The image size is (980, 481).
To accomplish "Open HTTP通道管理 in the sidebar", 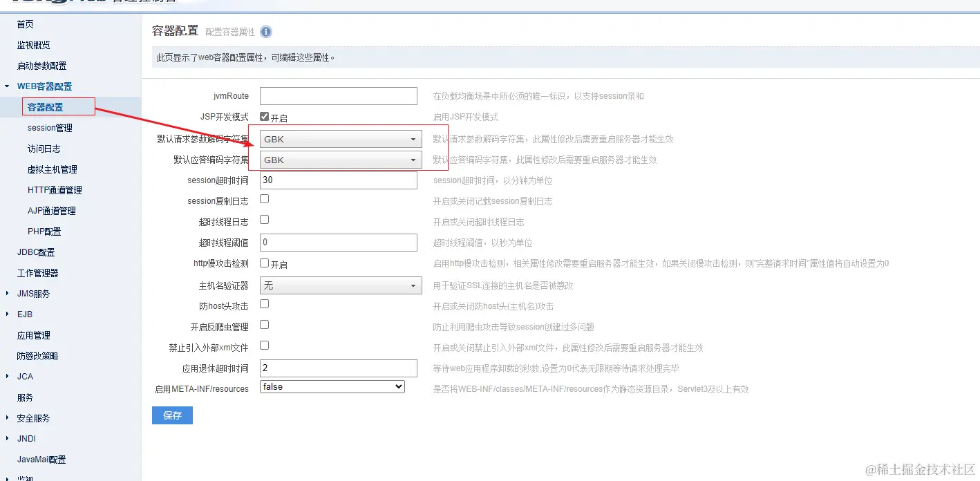I will tap(55, 190).
